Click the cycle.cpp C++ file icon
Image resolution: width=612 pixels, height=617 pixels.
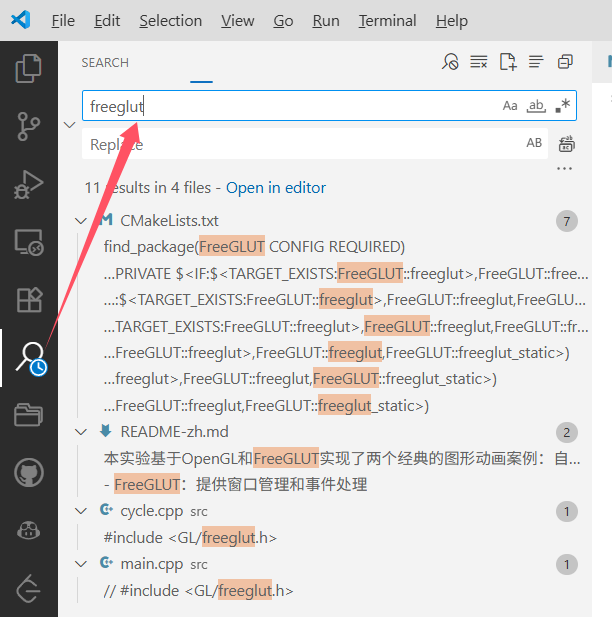(x=106, y=510)
